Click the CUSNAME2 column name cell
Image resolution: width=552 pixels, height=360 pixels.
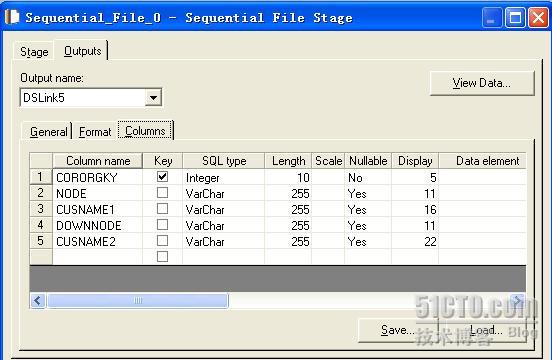click(98, 241)
